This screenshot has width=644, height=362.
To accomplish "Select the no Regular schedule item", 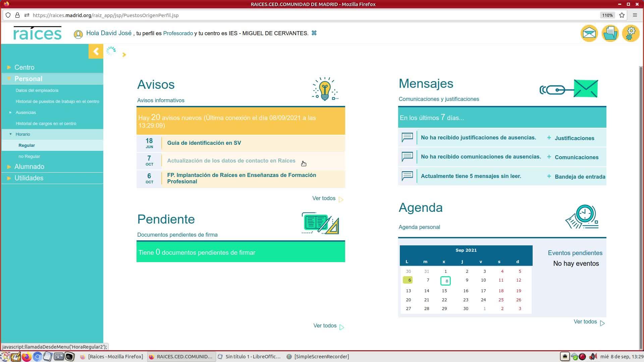I will [x=29, y=156].
